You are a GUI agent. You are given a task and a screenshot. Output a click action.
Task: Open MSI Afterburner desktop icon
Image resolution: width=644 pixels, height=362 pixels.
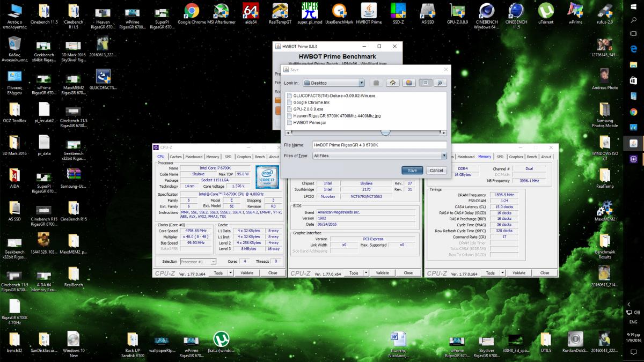tap(222, 13)
